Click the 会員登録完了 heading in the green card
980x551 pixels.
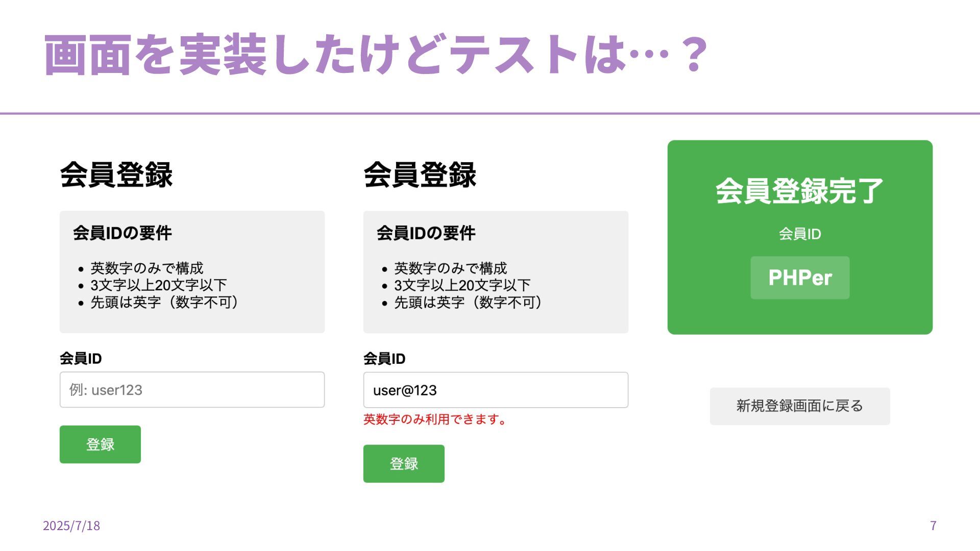pyautogui.click(x=800, y=191)
